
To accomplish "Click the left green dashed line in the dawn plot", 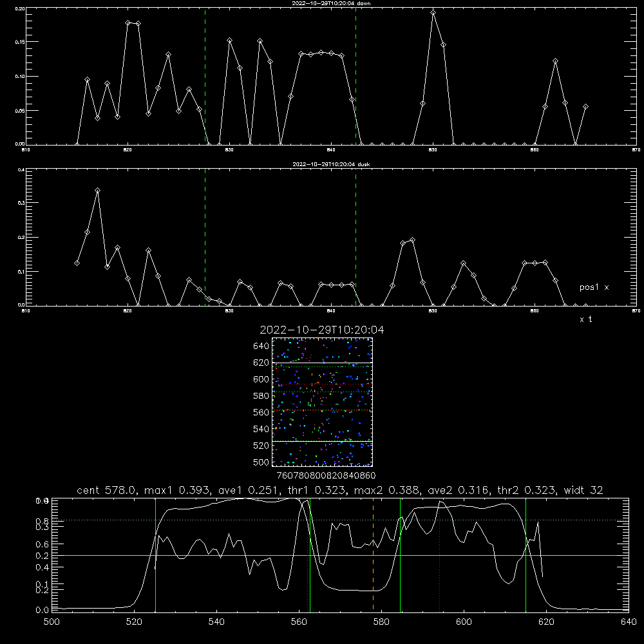I will [x=205, y=77].
